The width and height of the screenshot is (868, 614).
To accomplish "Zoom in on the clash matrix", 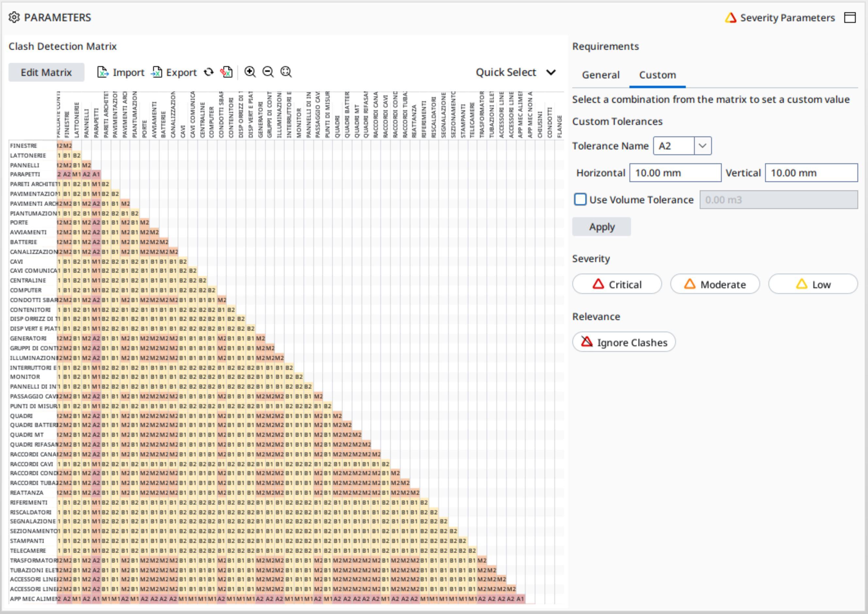I will [250, 72].
